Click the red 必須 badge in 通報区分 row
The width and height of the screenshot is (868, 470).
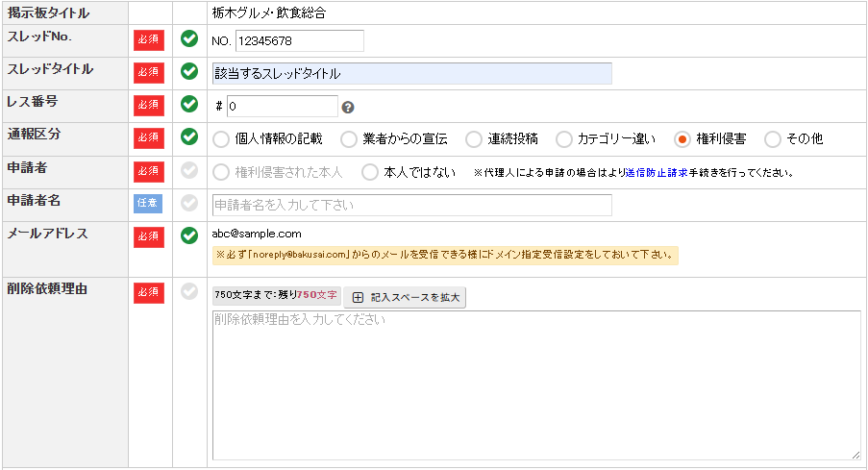149,137
